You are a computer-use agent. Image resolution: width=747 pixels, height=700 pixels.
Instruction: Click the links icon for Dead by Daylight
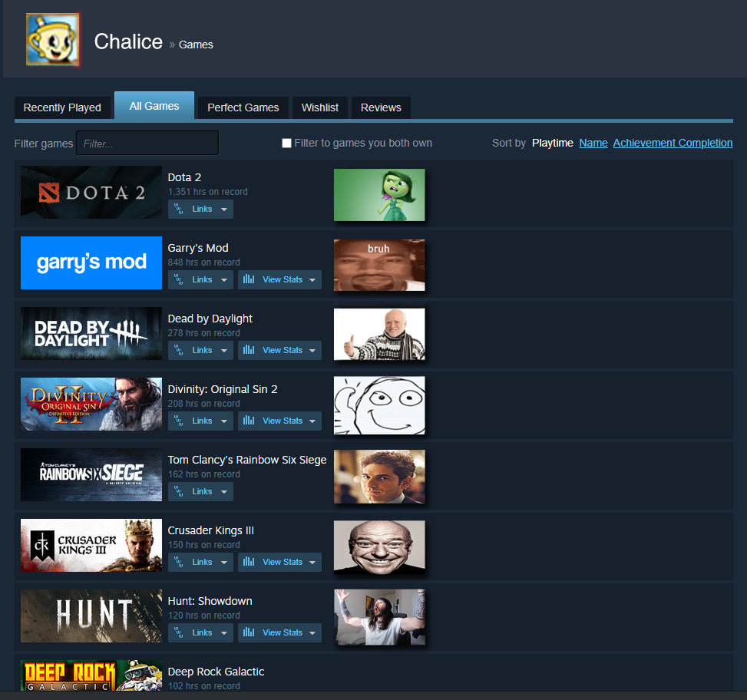[179, 350]
